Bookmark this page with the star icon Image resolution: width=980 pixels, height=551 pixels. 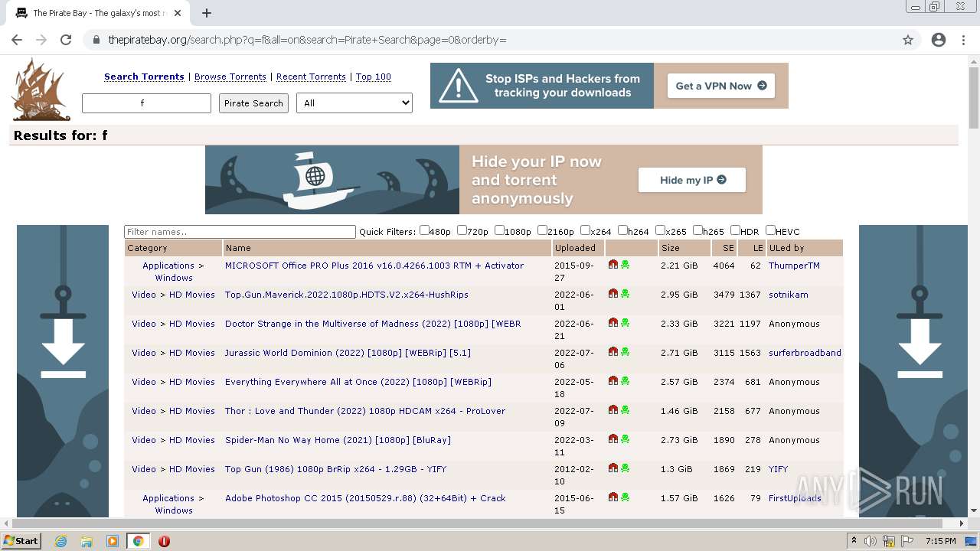pos(908,40)
